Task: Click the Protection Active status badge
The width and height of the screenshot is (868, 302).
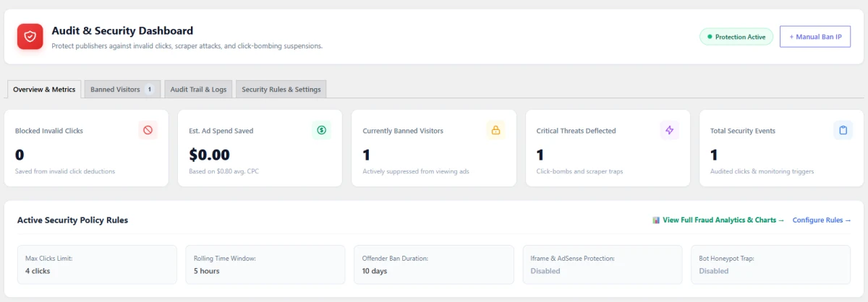Action: [x=736, y=36]
